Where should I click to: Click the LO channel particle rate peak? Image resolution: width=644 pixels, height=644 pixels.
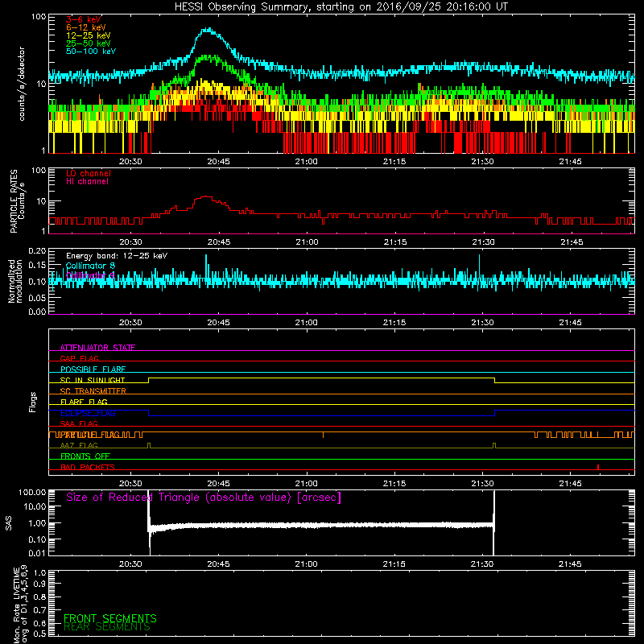click(207, 197)
